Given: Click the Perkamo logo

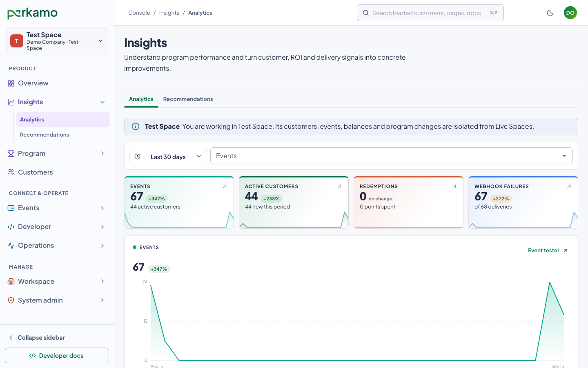Looking at the screenshot, I should pyautogui.click(x=32, y=13).
